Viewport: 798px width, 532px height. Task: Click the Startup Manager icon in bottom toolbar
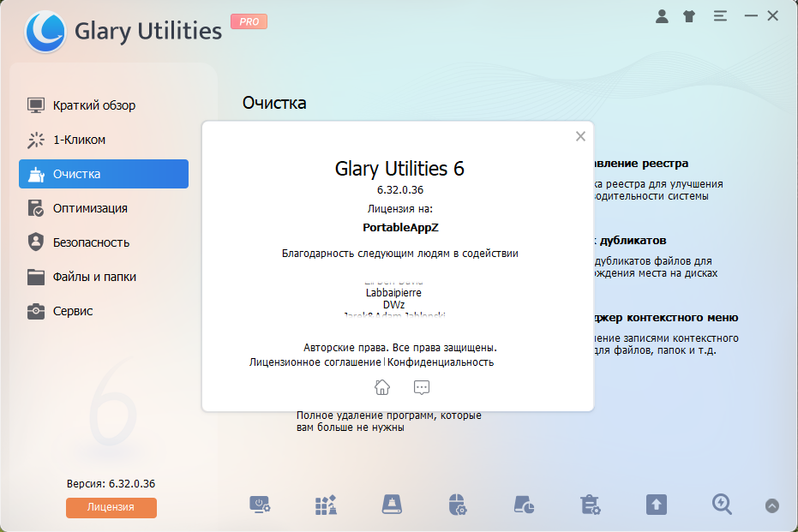(x=260, y=505)
